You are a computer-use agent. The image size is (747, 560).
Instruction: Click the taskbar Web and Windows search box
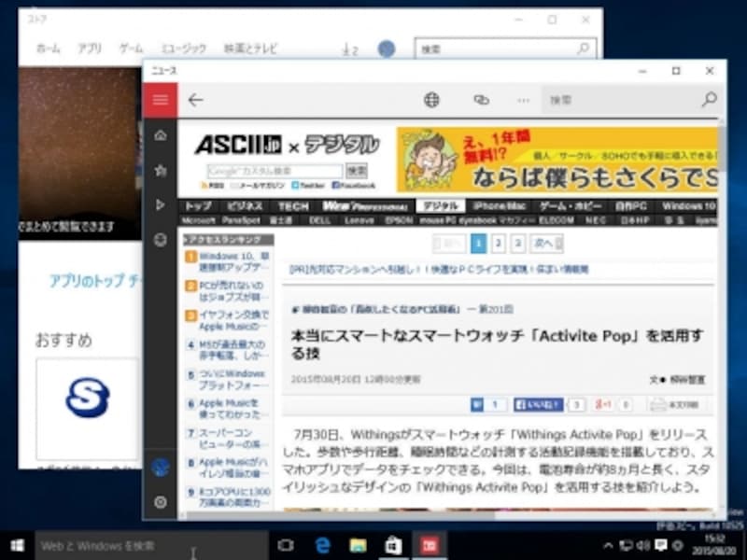coord(151,545)
